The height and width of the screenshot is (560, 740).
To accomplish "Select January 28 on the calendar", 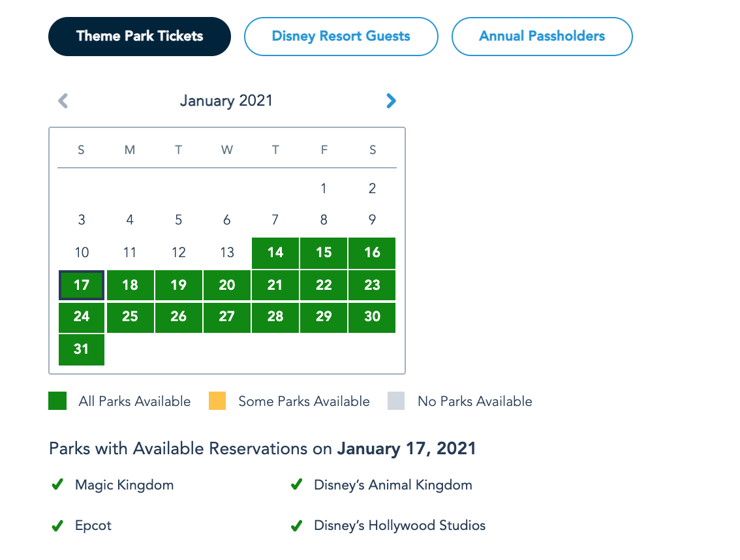I will click(275, 317).
